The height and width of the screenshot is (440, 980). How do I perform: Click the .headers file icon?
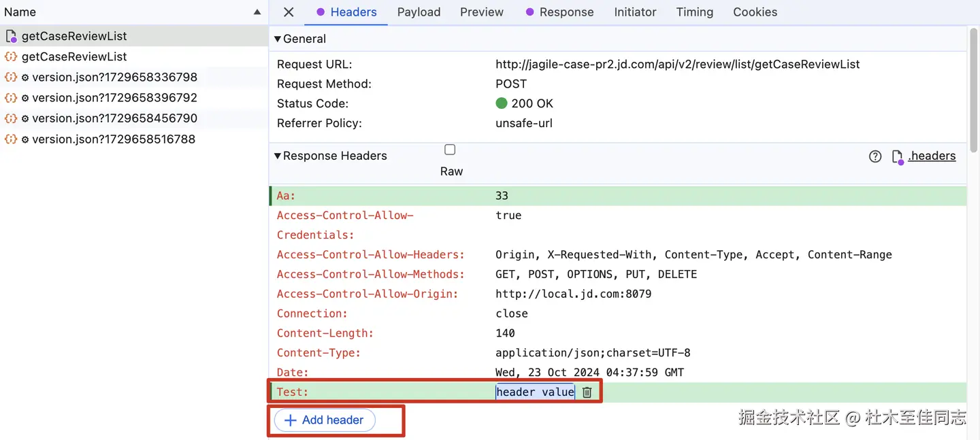[x=897, y=157]
